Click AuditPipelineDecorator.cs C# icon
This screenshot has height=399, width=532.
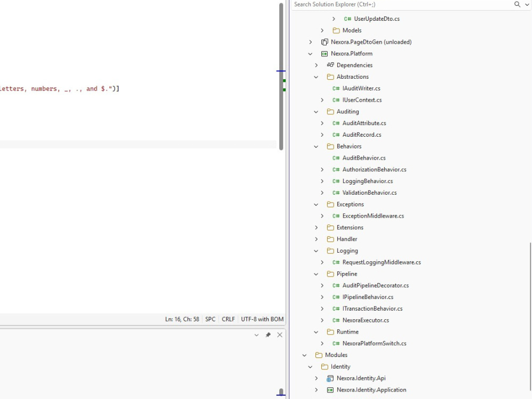coord(336,286)
